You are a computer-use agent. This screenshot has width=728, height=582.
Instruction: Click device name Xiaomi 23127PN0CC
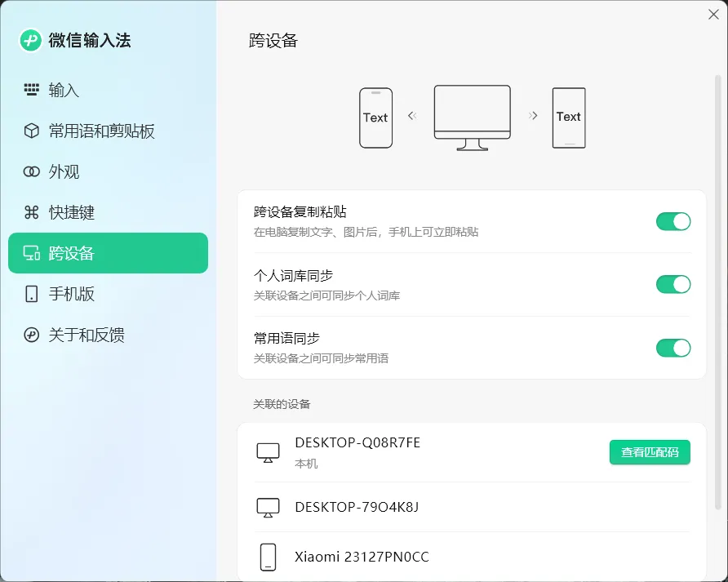pyautogui.click(x=362, y=557)
